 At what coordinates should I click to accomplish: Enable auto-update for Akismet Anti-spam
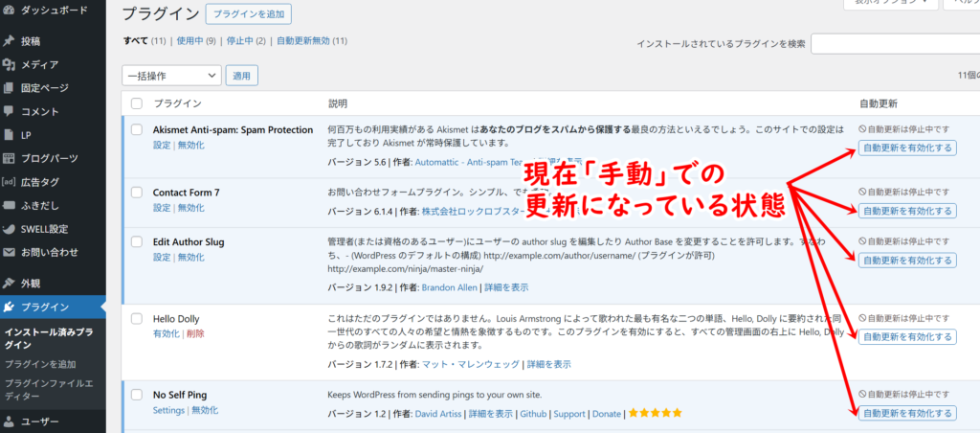click(x=907, y=148)
